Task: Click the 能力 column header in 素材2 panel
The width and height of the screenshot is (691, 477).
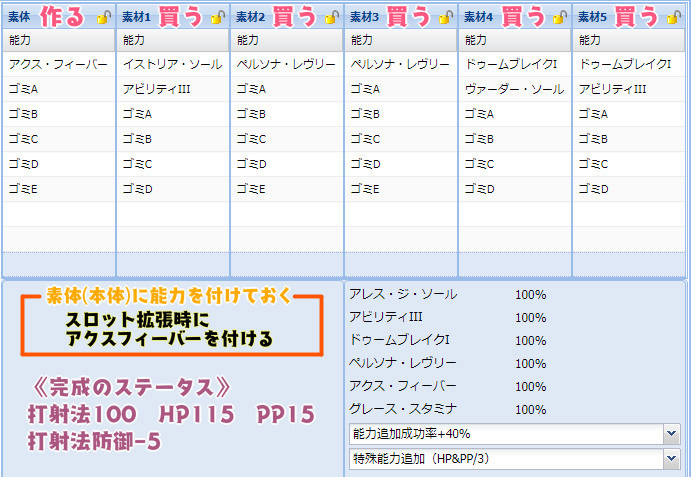Action: (287, 40)
